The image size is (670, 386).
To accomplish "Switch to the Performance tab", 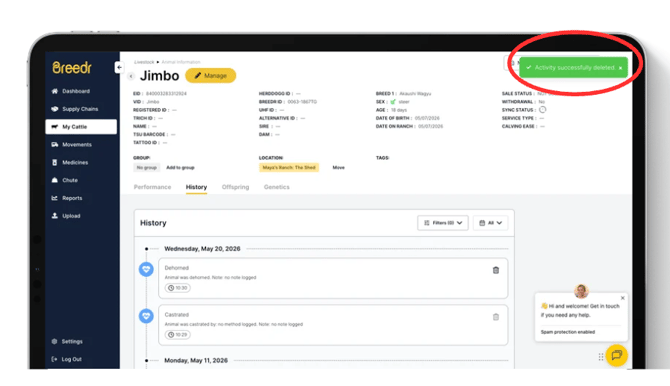I will pos(152,187).
